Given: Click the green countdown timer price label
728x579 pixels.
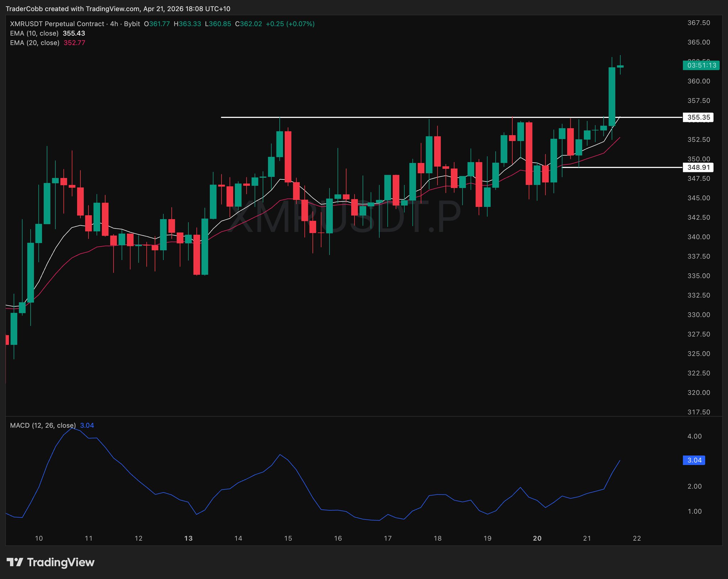Looking at the screenshot, I should (x=701, y=65).
